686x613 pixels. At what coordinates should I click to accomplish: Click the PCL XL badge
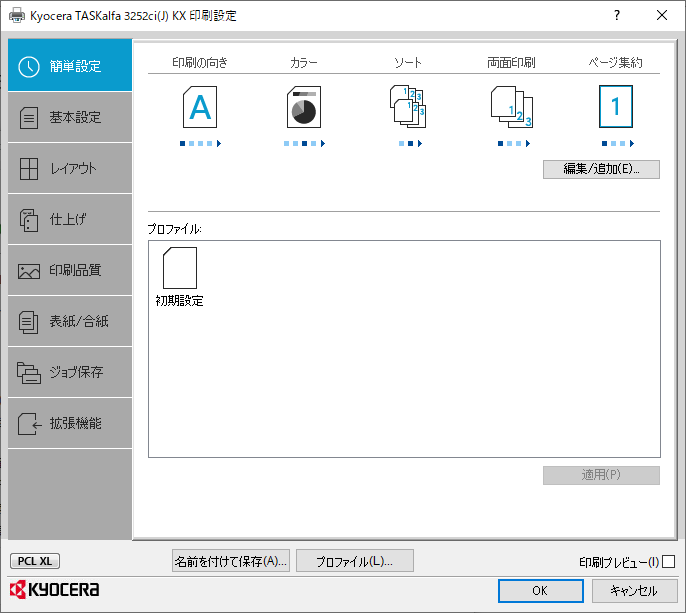35,561
